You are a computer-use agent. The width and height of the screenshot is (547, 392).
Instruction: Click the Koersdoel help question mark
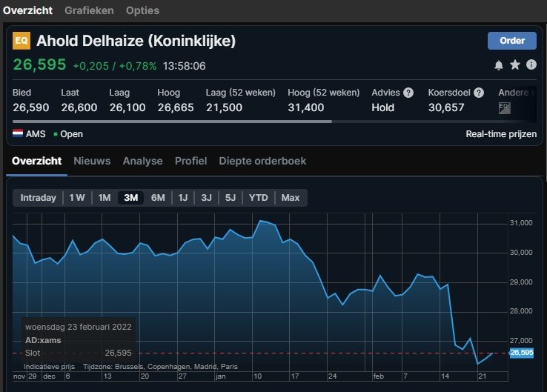click(x=479, y=93)
